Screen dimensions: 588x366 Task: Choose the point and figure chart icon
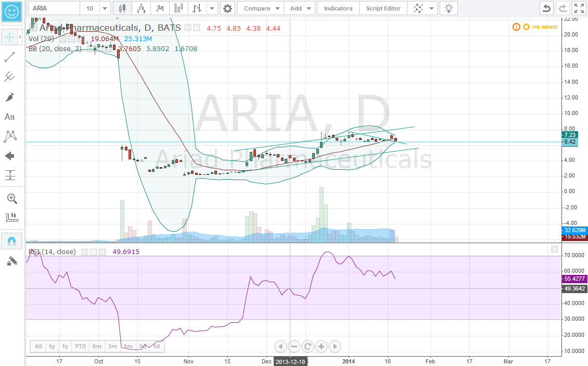(x=178, y=8)
